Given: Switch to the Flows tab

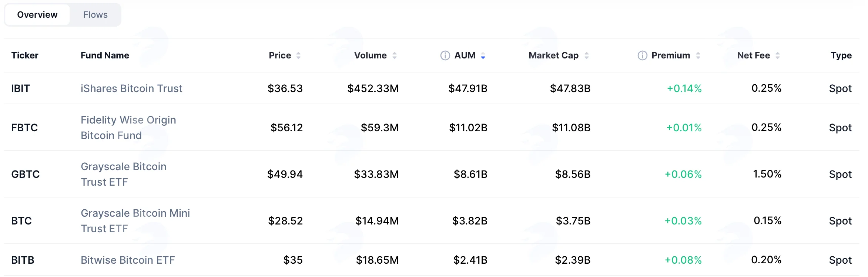Looking at the screenshot, I should pyautogui.click(x=95, y=15).
